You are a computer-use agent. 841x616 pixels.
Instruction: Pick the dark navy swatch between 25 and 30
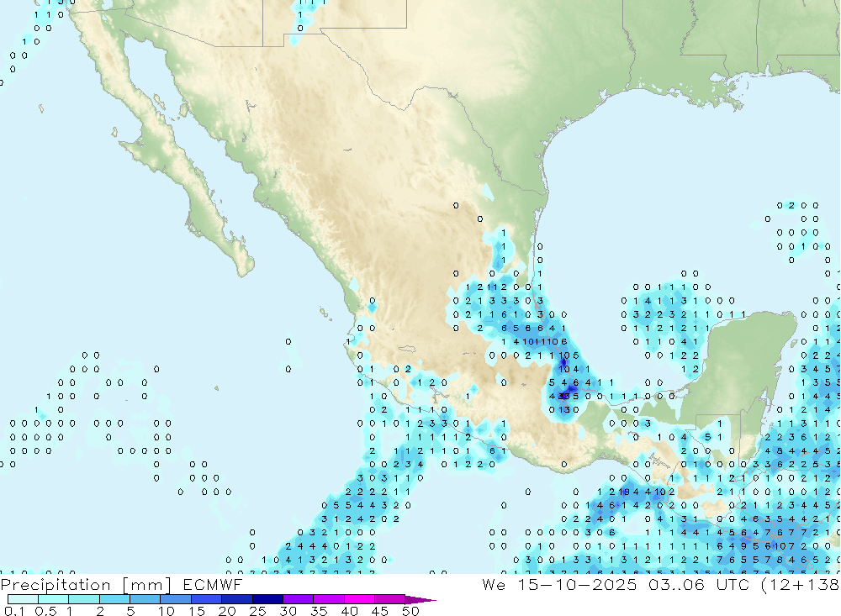(x=267, y=599)
